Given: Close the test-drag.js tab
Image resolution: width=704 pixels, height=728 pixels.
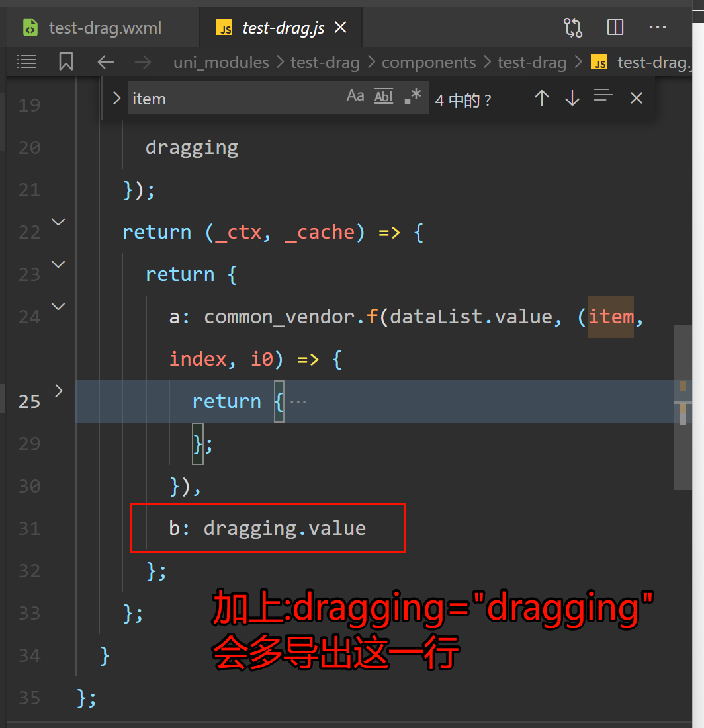Looking at the screenshot, I should (x=341, y=28).
